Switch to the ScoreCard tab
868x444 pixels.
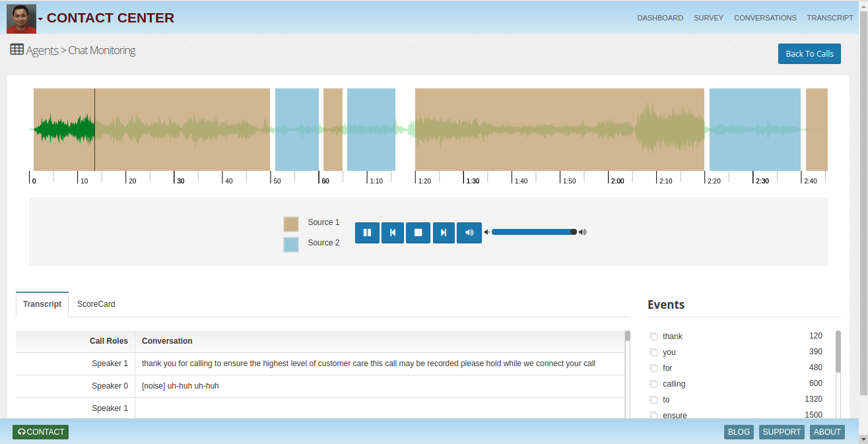pyautogui.click(x=96, y=304)
